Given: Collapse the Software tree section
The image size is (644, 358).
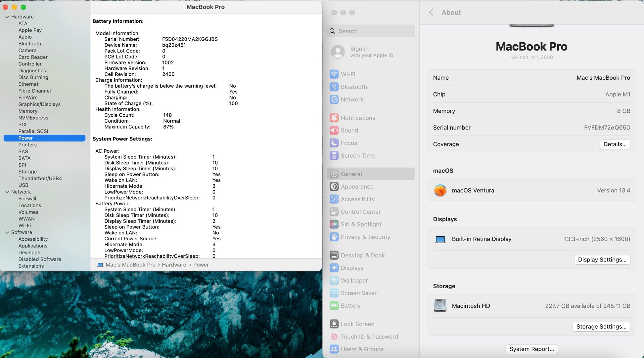Looking at the screenshot, I should click(7, 232).
